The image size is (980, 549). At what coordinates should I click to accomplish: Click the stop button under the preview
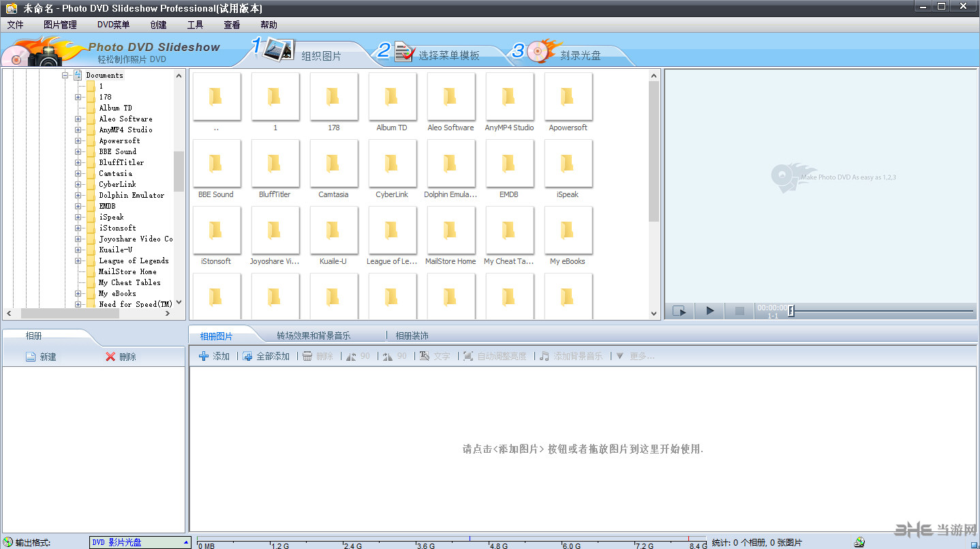(739, 310)
